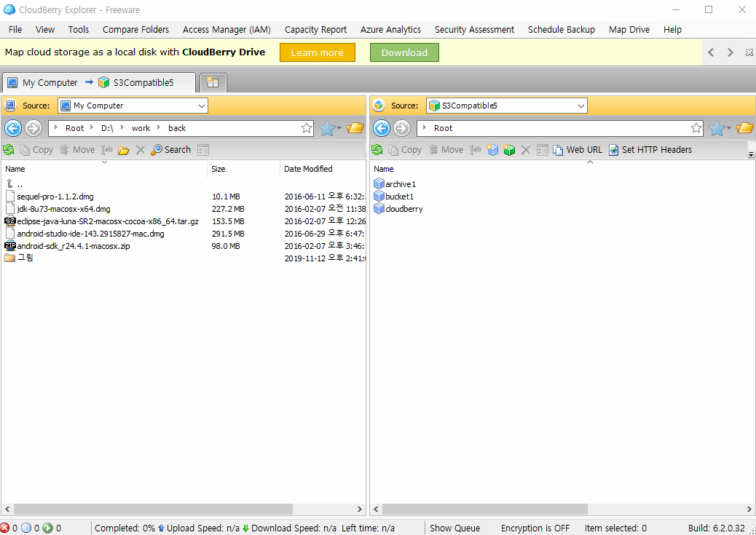Refresh the right S3Compatible5 pane
Screen dimensions: 756x535
pos(377,150)
